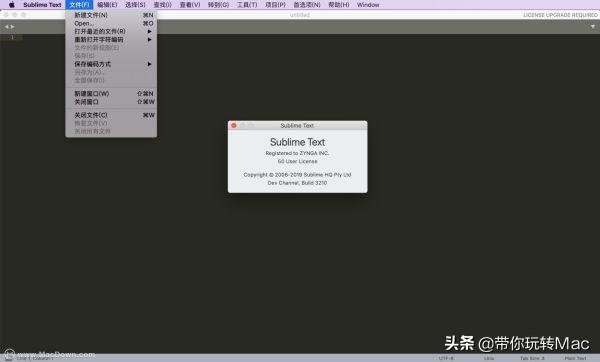
Task: Click the 50 User License text
Action: (297, 161)
